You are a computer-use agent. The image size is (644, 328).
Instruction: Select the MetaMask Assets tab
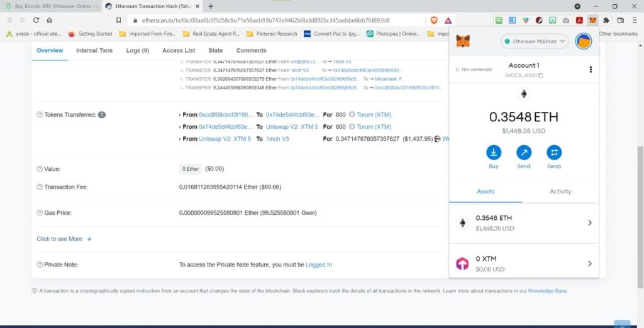[x=486, y=191]
